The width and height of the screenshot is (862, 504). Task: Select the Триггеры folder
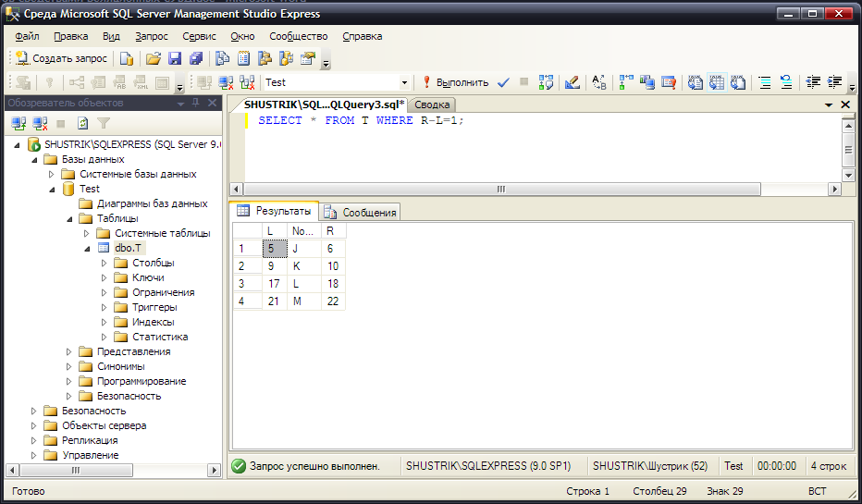154,307
